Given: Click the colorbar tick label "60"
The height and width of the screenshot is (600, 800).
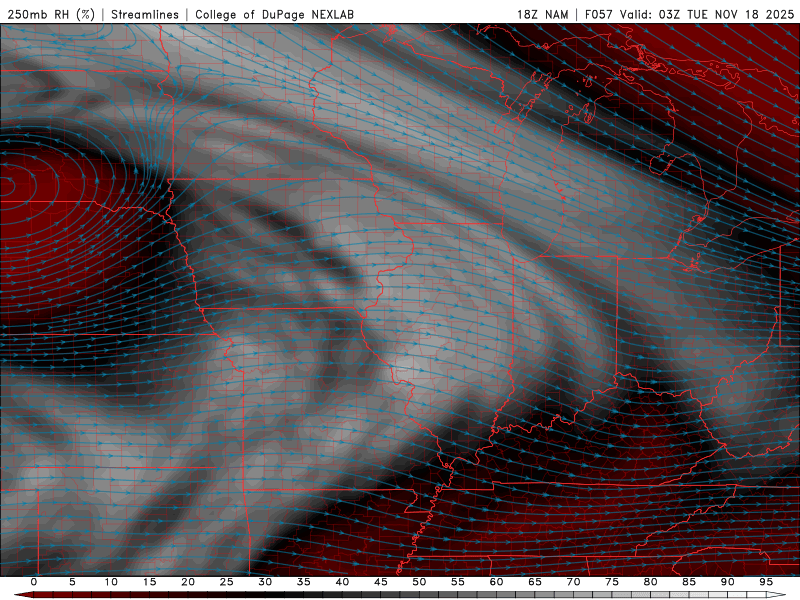Looking at the screenshot, I should pos(496,582).
